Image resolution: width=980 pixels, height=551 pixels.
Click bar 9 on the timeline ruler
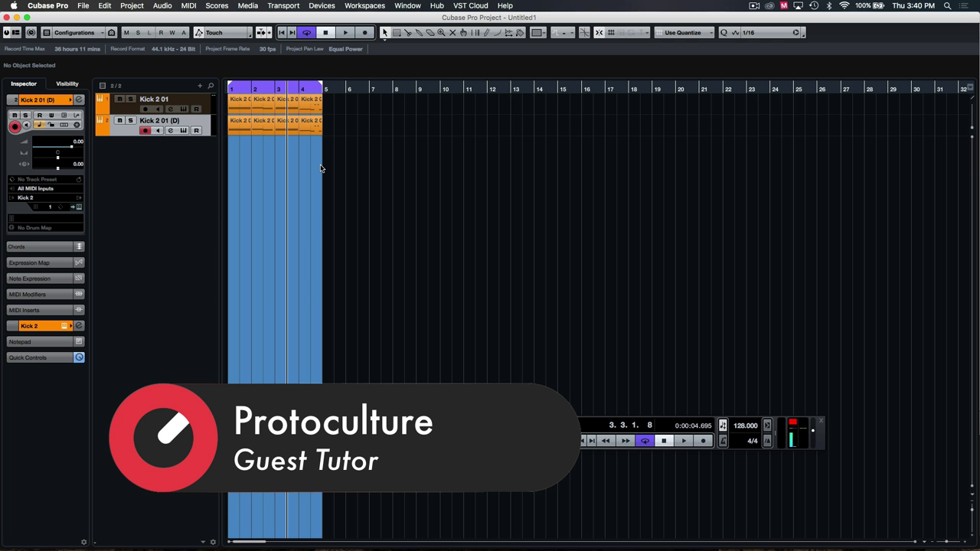pyautogui.click(x=419, y=89)
